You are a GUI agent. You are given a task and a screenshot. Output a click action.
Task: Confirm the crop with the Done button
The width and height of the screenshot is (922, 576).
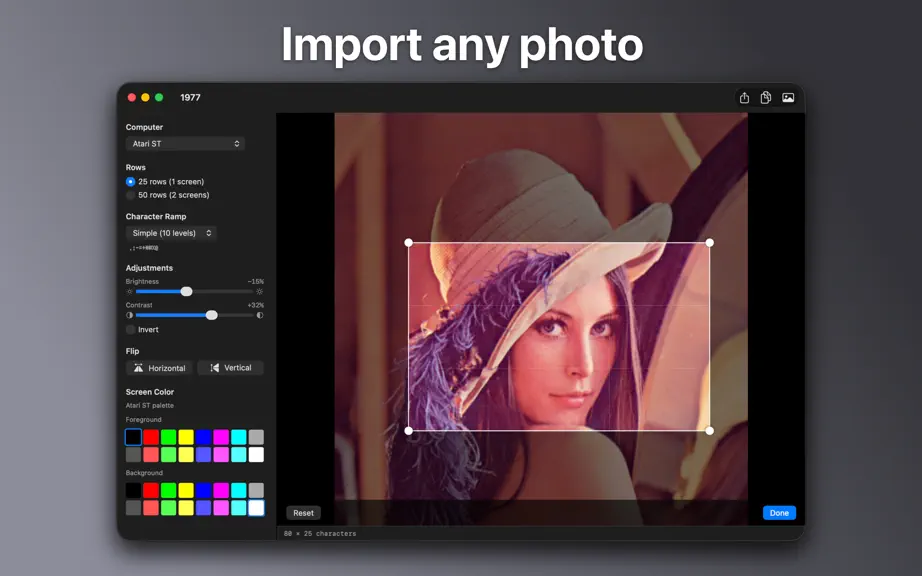pos(779,513)
